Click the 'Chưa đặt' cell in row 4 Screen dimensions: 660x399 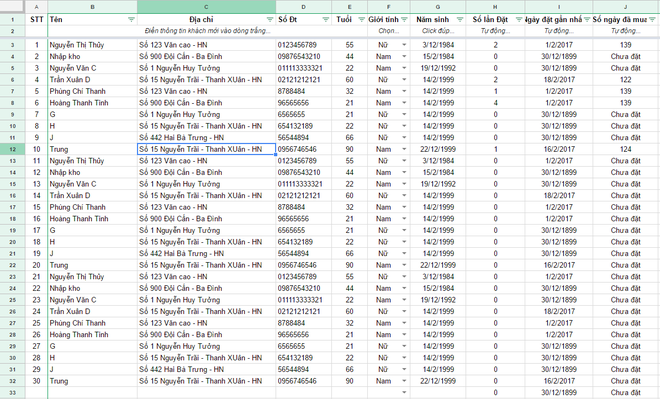pos(626,57)
